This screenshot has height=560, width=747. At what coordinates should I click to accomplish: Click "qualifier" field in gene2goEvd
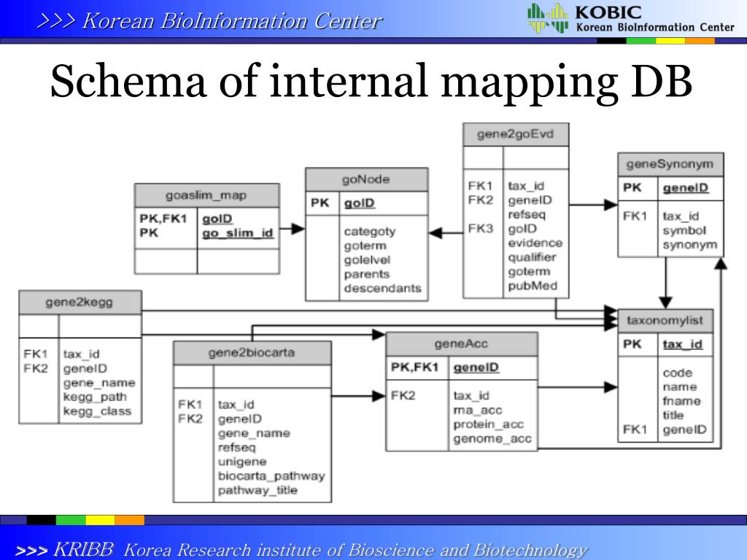coord(532,257)
